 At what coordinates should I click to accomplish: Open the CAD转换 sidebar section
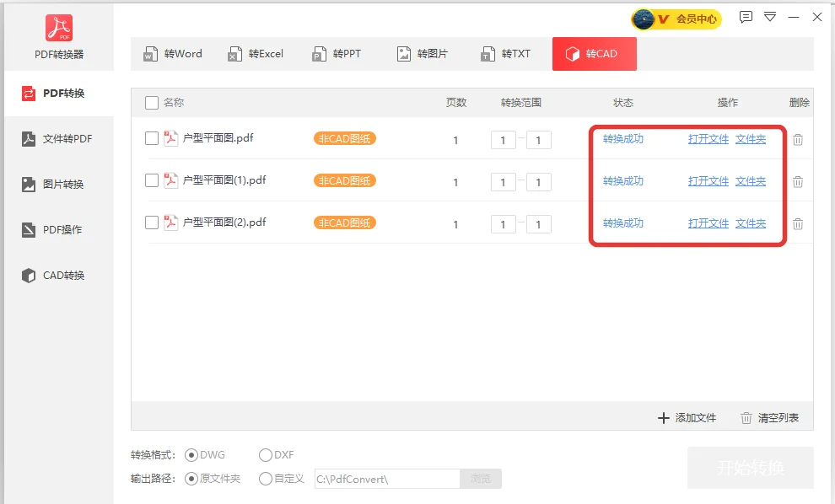pyautogui.click(x=59, y=275)
